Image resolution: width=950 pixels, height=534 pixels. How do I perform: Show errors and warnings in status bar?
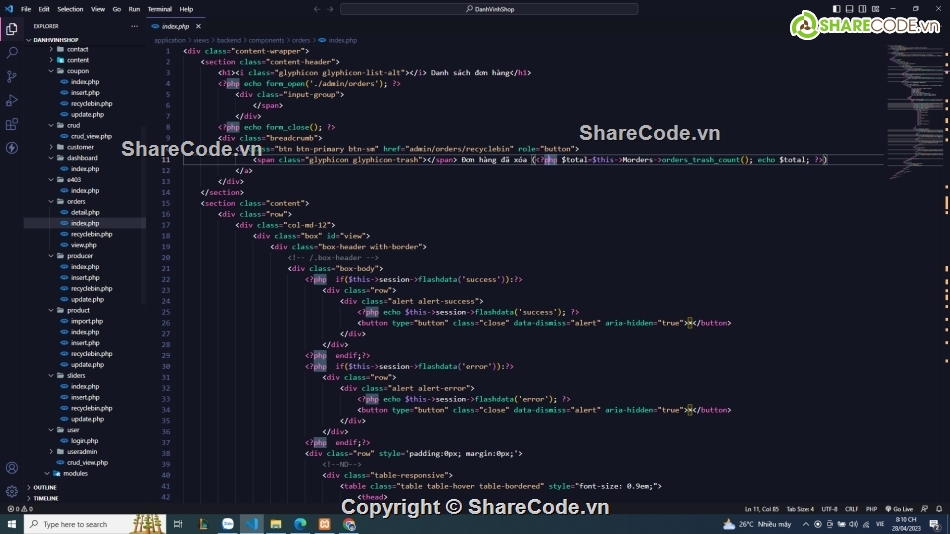(x=20, y=509)
